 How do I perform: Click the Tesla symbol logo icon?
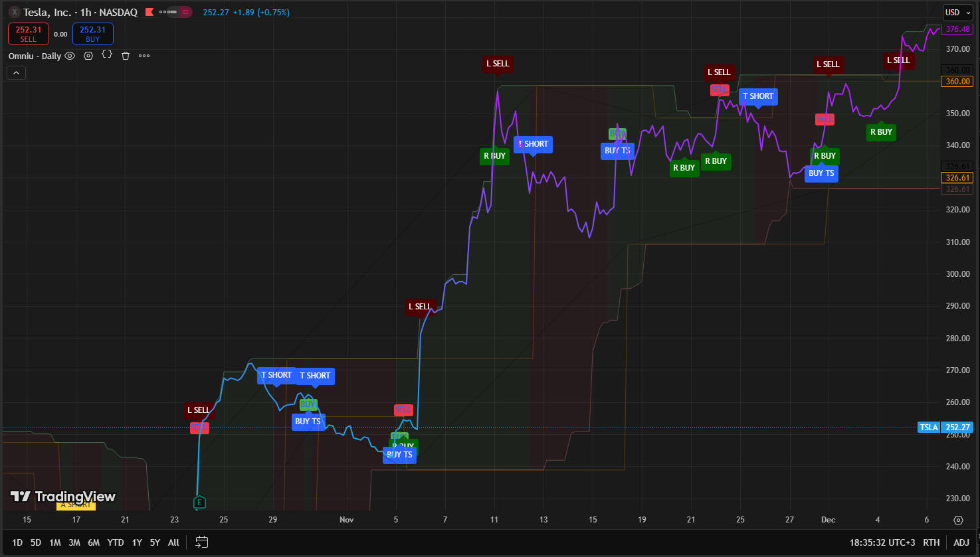pyautogui.click(x=14, y=12)
